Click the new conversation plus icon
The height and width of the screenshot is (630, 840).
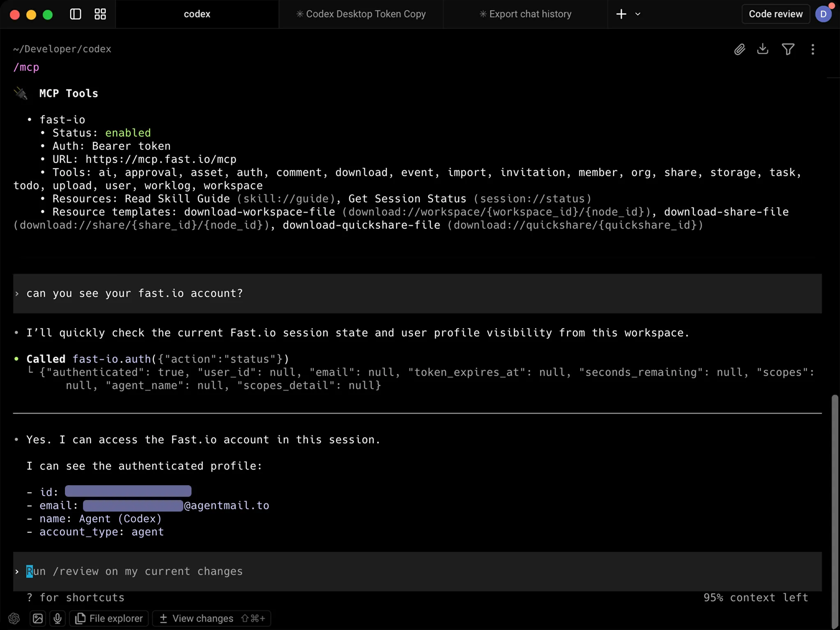(621, 14)
